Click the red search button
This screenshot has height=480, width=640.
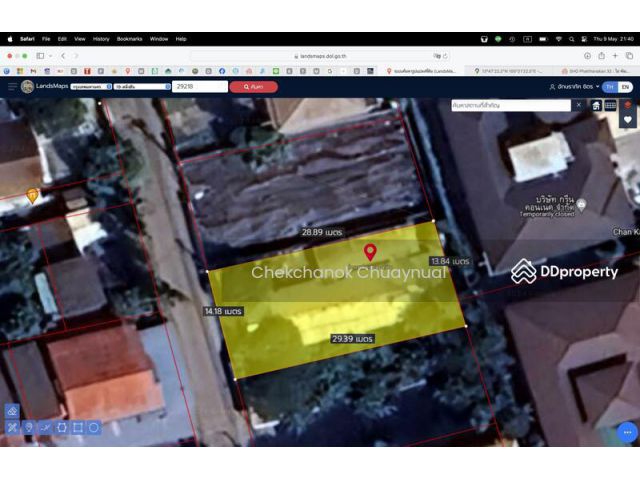253,87
